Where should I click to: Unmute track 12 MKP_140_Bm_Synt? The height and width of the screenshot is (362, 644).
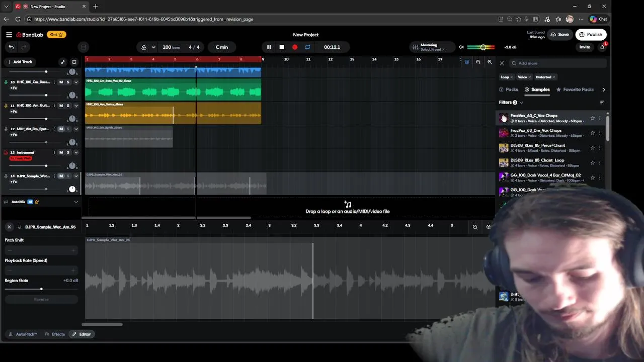(61, 129)
